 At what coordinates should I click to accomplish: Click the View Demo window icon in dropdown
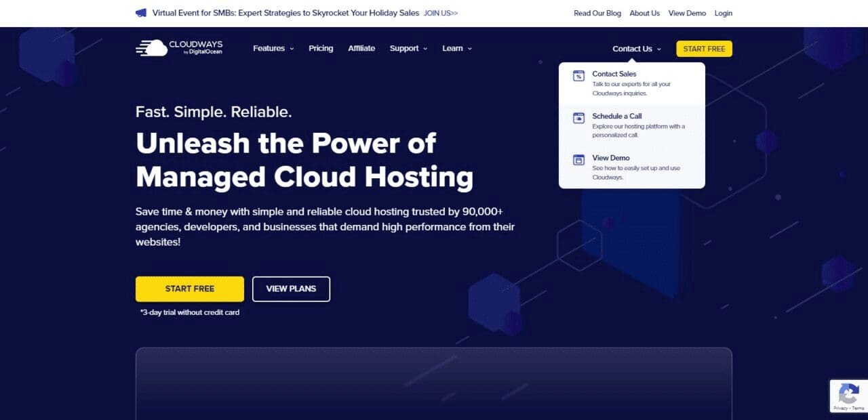[578, 160]
